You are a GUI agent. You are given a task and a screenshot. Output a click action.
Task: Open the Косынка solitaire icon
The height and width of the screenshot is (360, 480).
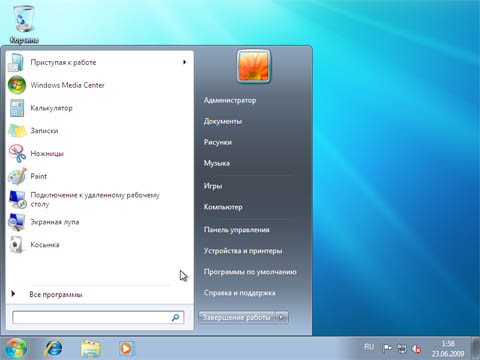17,245
